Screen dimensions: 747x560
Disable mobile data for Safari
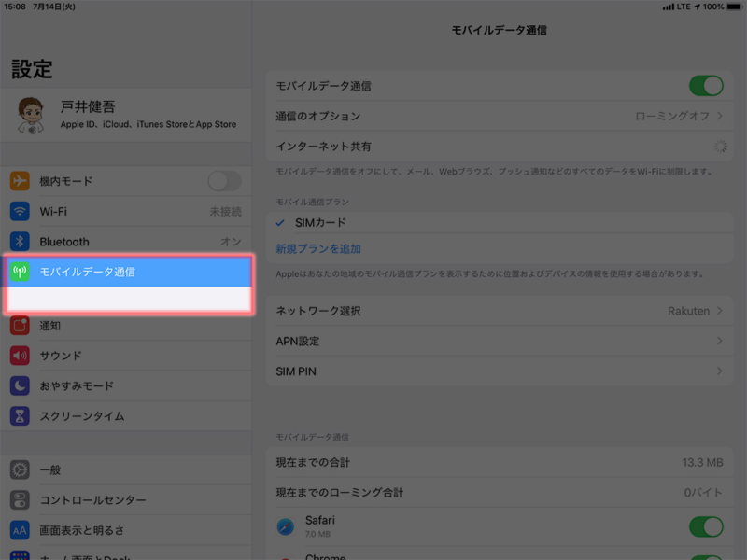[x=706, y=526]
